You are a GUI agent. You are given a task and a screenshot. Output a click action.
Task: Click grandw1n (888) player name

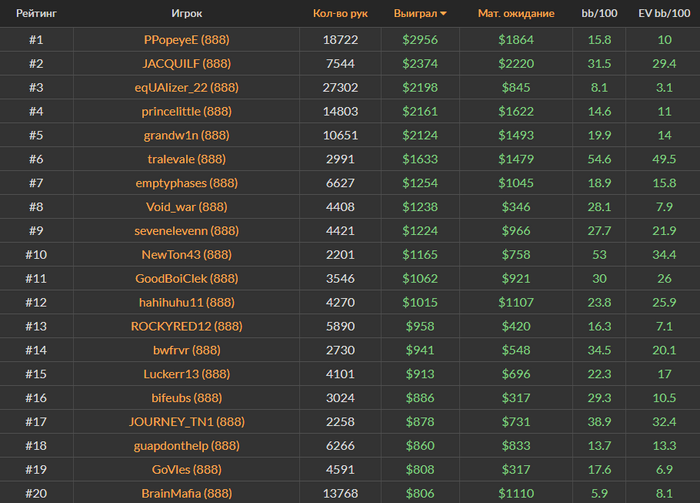point(186,136)
